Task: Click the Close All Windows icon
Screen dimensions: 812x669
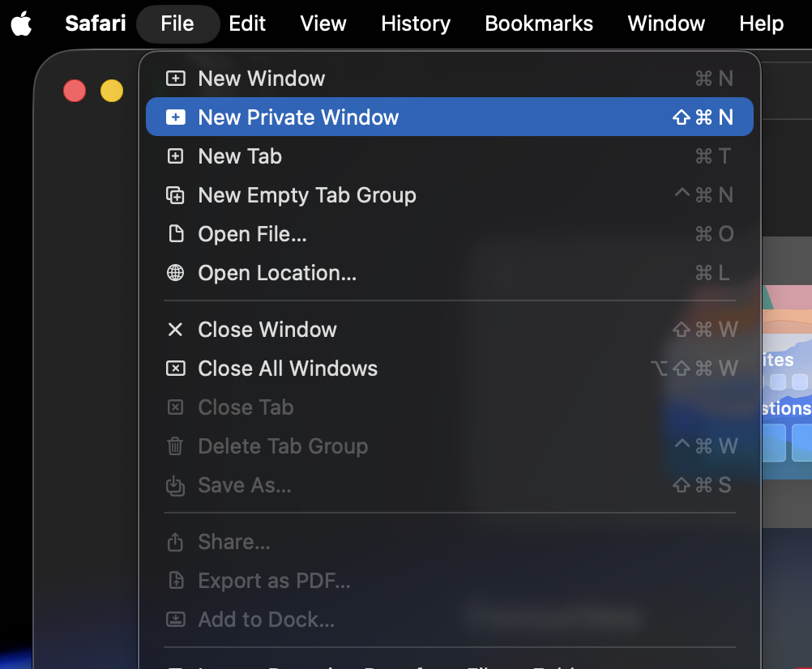Action: pos(175,369)
